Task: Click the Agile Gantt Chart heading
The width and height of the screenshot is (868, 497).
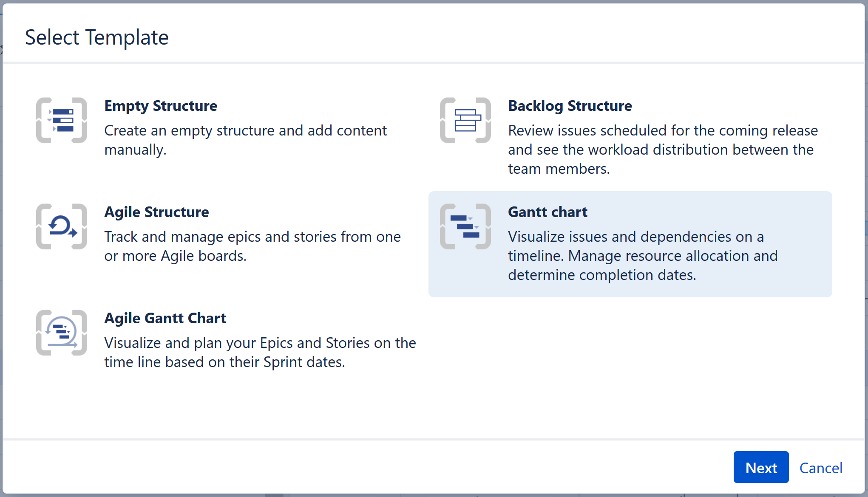Action: [165, 318]
